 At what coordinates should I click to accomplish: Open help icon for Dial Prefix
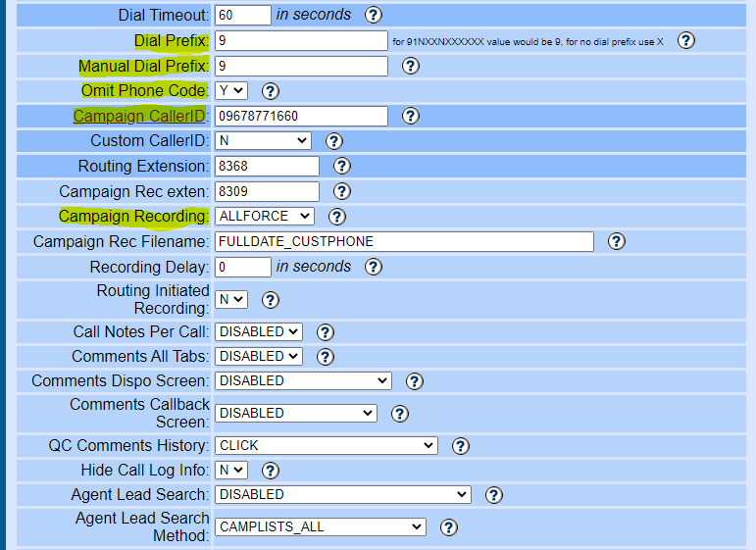tap(686, 40)
